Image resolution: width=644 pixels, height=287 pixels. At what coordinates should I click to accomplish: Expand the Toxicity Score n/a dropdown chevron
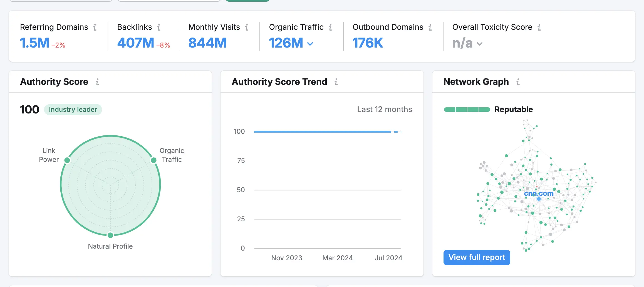480,44
